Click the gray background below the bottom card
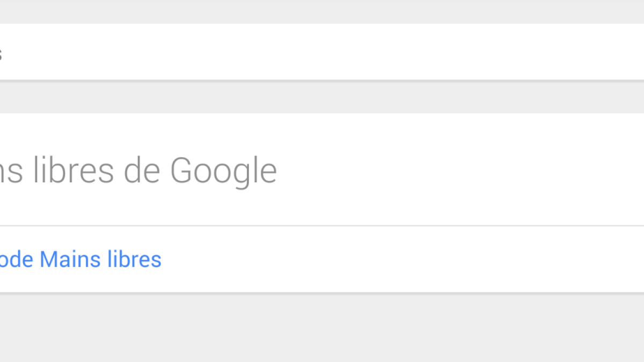The image size is (644, 362). (322, 327)
